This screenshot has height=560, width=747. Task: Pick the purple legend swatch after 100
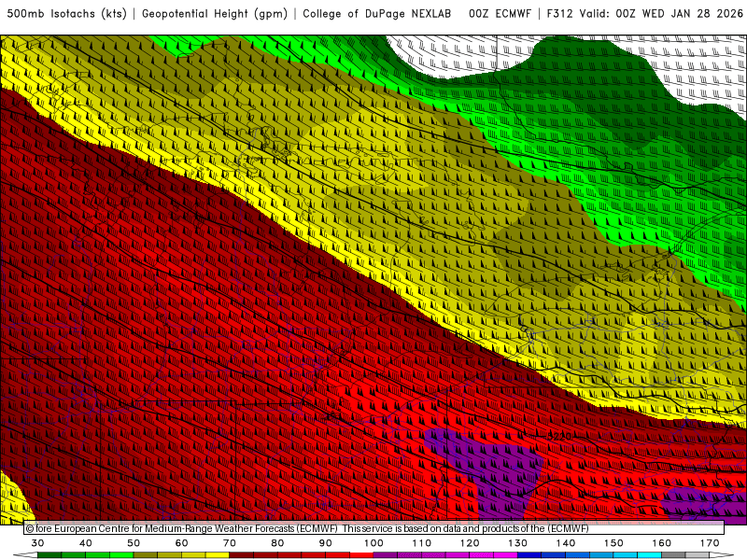(386, 555)
